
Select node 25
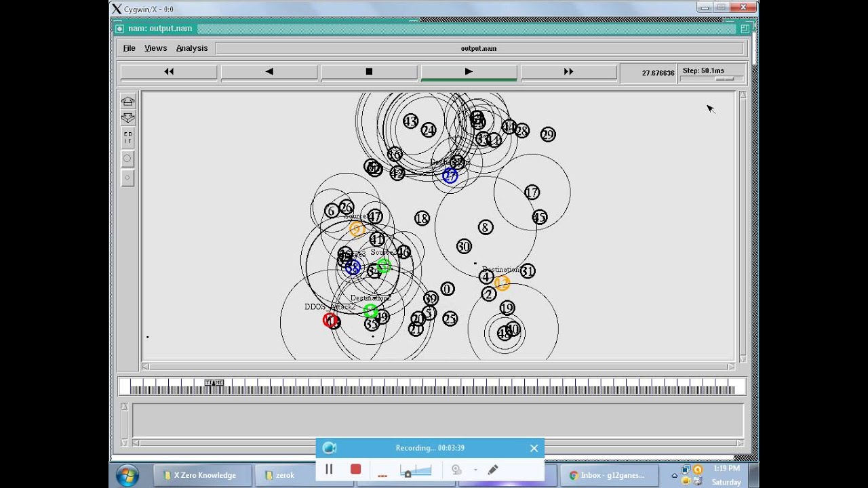[450, 319]
